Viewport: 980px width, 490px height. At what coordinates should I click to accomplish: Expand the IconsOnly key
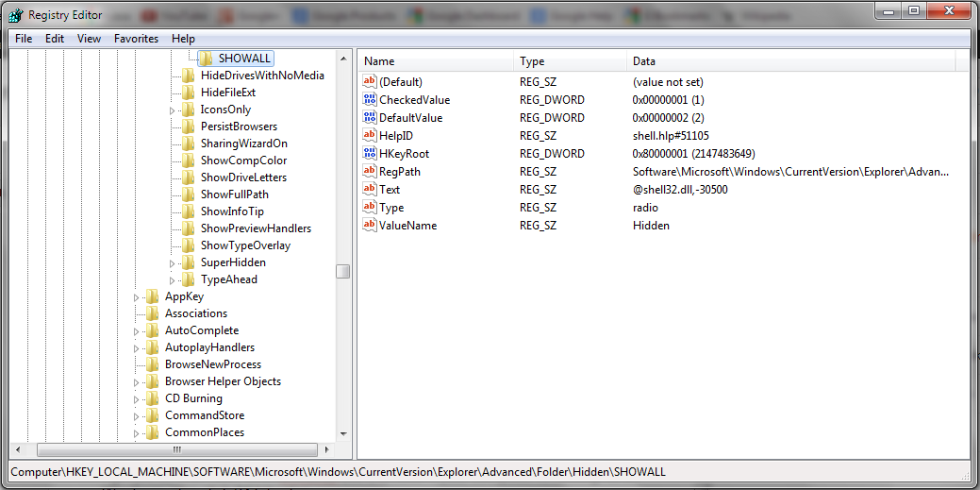coord(173,110)
